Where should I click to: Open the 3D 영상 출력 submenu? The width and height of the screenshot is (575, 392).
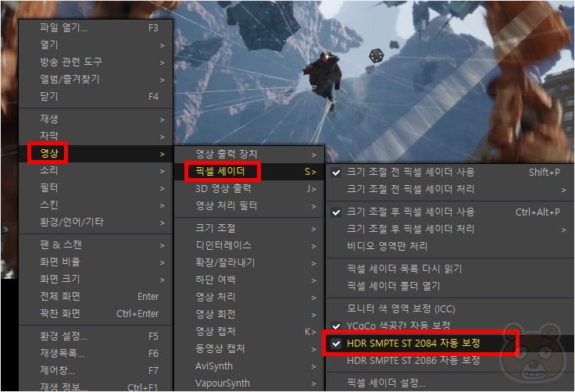click(249, 189)
